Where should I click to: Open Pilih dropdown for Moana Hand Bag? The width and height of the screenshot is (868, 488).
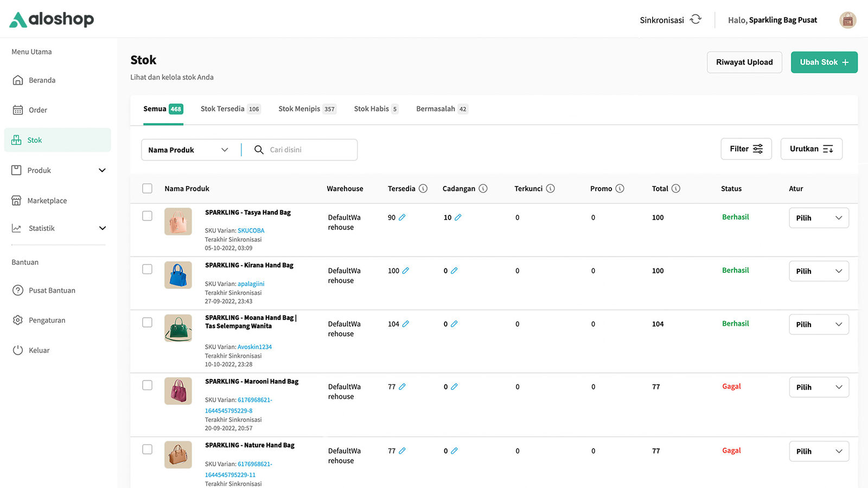point(818,324)
